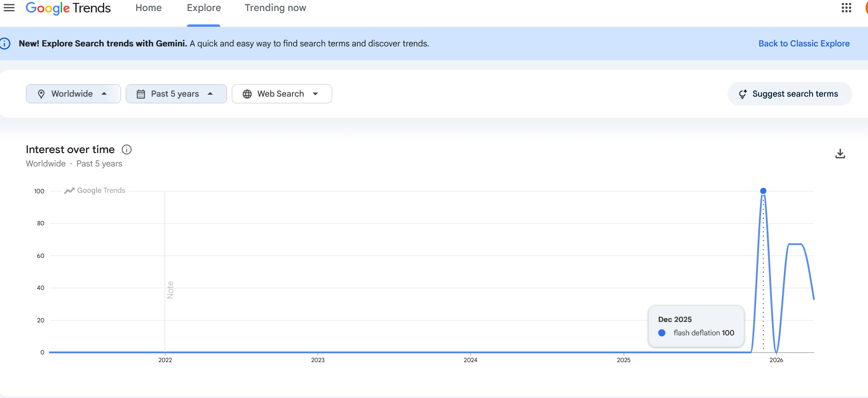868x398 pixels.
Task: Click Suggest search terms button
Action: 790,94
